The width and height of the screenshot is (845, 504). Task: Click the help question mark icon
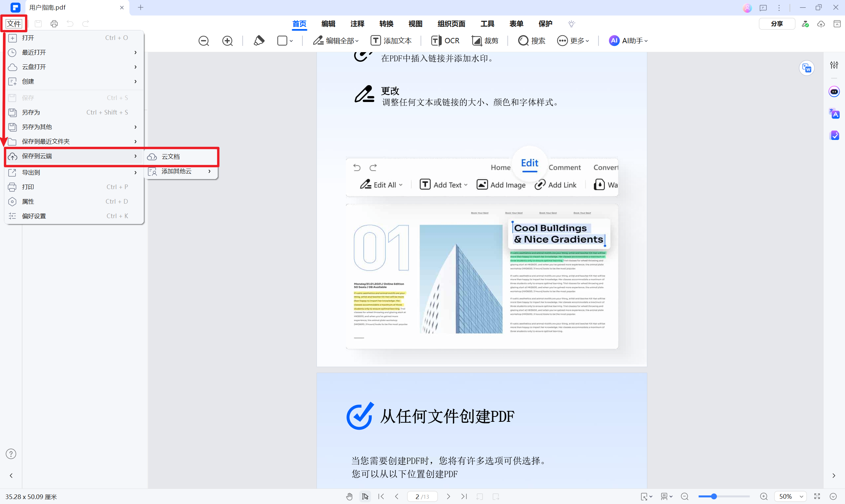pos(11,454)
